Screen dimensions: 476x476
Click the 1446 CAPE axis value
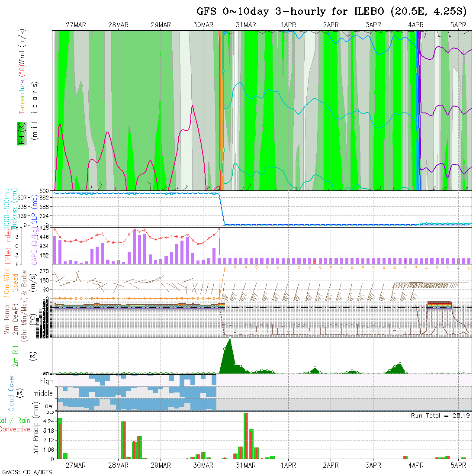(43, 237)
